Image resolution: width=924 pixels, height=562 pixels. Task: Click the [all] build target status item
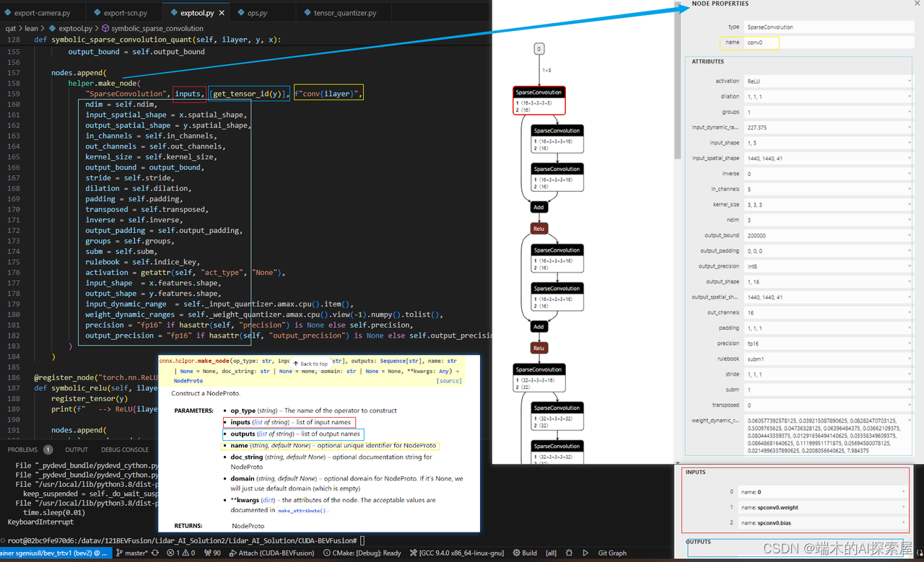pyautogui.click(x=552, y=553)
